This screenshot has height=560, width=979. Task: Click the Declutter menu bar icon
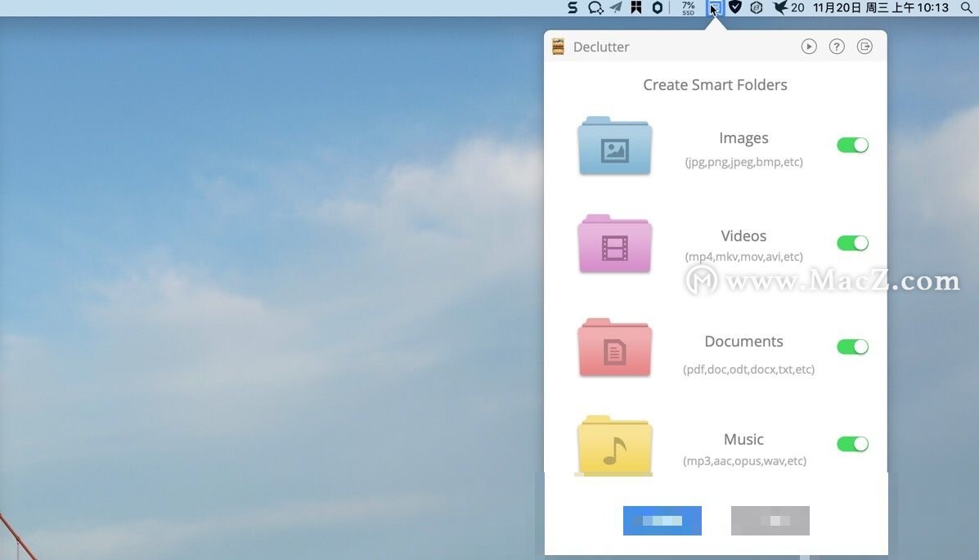[714, 8]
